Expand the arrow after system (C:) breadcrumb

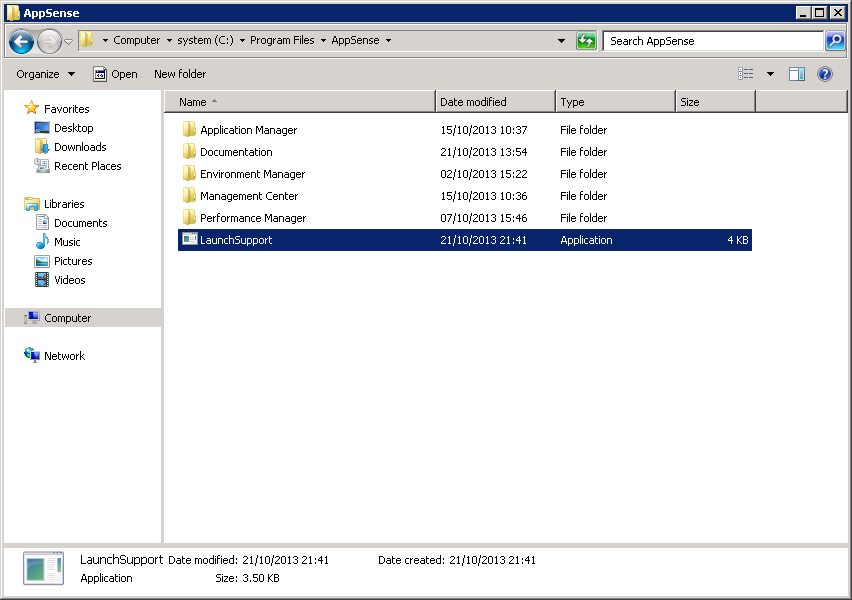click(x=242, y=40)
